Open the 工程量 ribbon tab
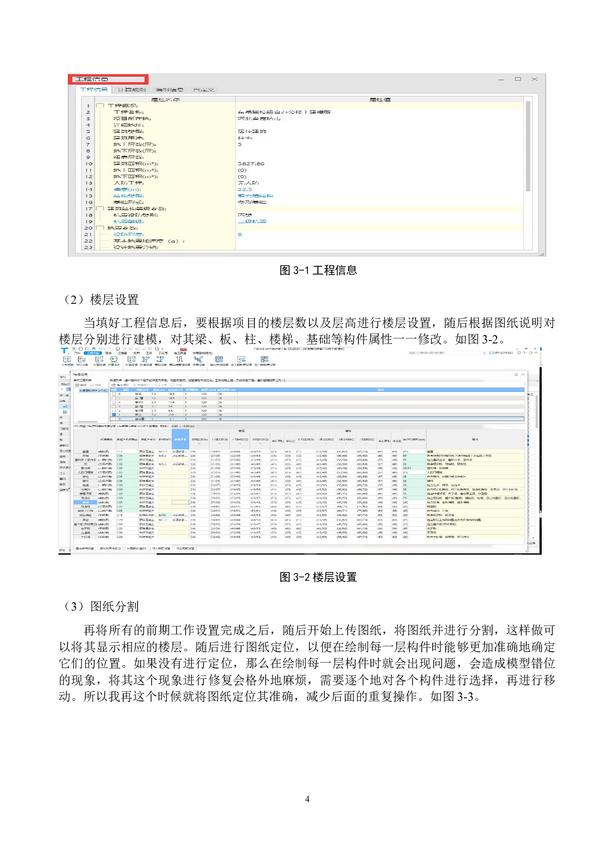This screenshot has height=868, width=614. (x=122, y=353)
